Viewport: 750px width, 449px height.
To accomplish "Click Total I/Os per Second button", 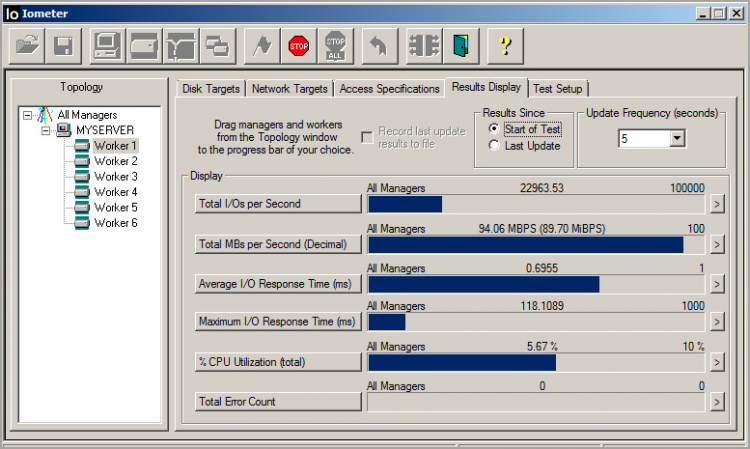I will click(278, 204).
